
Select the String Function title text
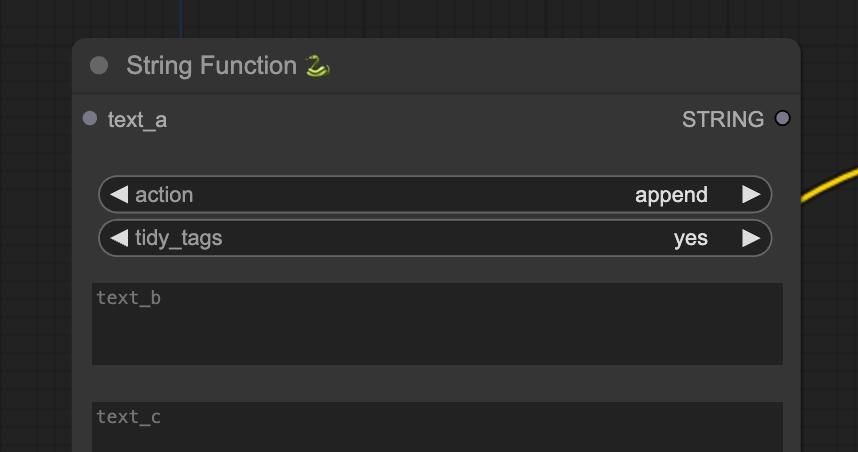[211, 66]
